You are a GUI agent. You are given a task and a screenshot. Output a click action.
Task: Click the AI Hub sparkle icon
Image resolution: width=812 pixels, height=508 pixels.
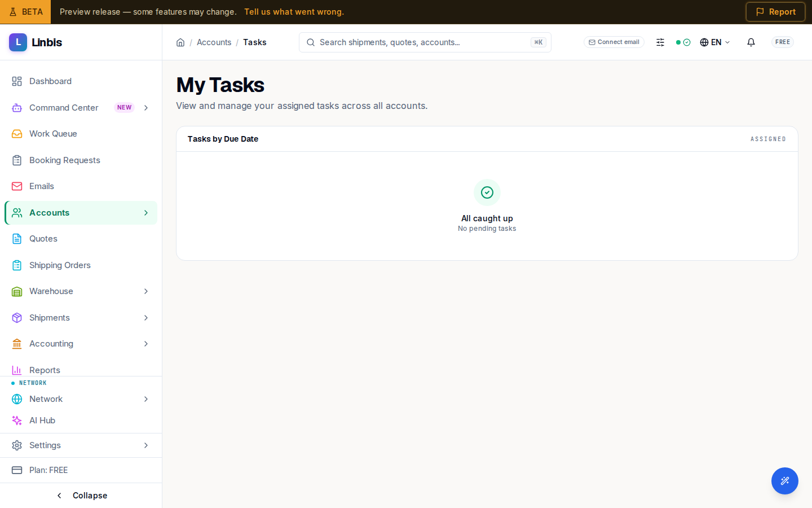(x=17, y=421)
